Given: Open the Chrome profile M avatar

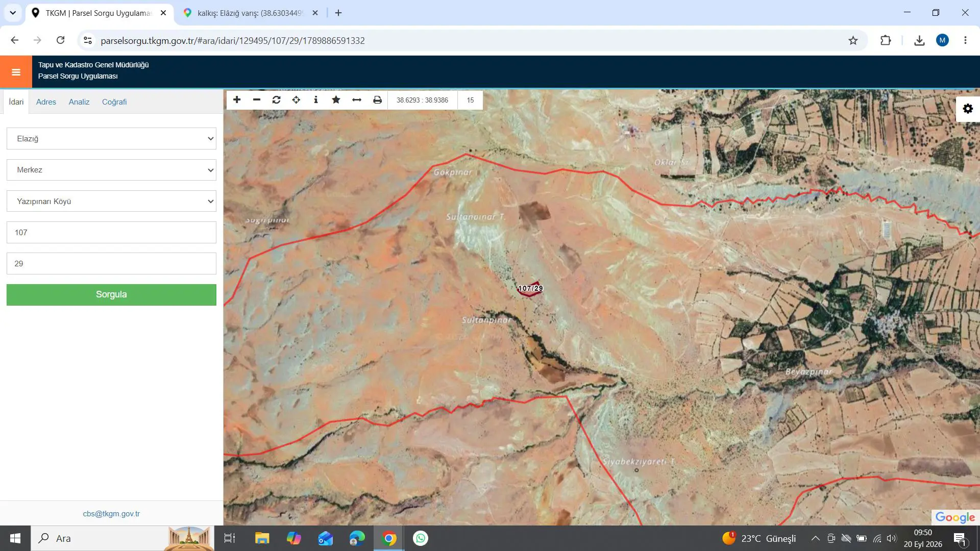Looking at the screenshot, I should coord(942,40).
